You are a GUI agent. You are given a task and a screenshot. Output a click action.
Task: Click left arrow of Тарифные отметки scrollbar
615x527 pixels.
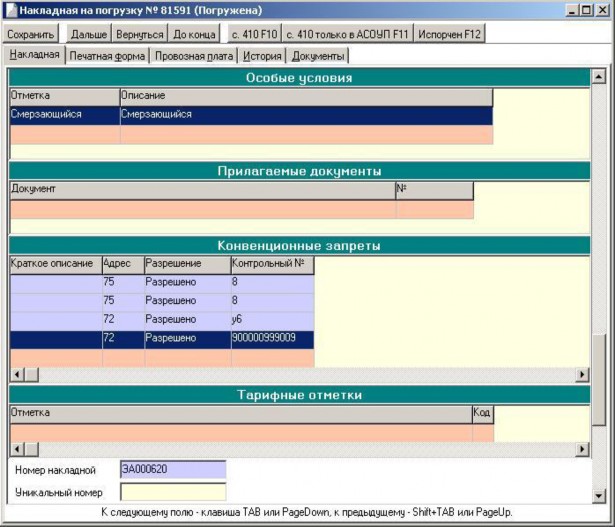pos(17,449)
